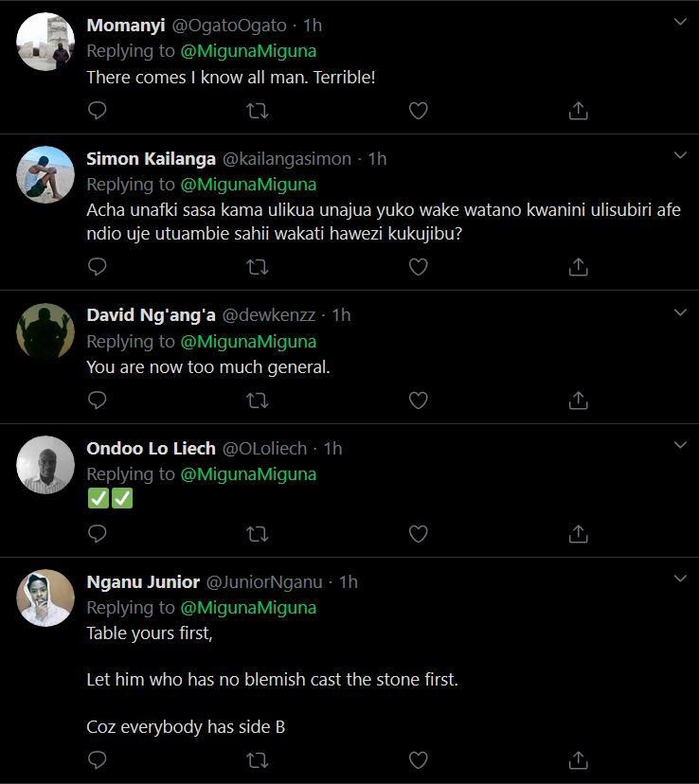Open more options on Momanyi's tweet
699x784 pixels.
pyautogui.click(x=679, y=23)
